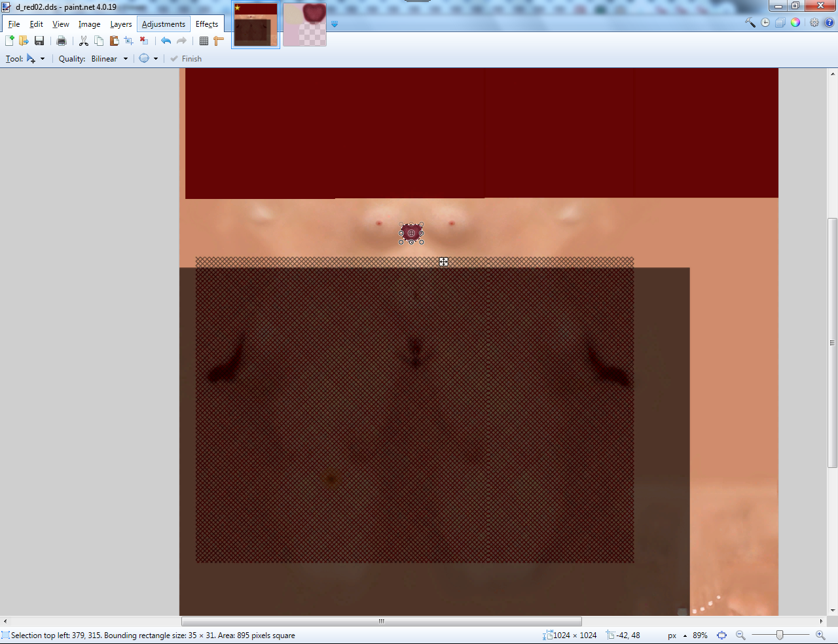Image resolution: width=838 pixels, height=644 pixels.
Task: Click the Selection top left status text
Action: point(148,635)
